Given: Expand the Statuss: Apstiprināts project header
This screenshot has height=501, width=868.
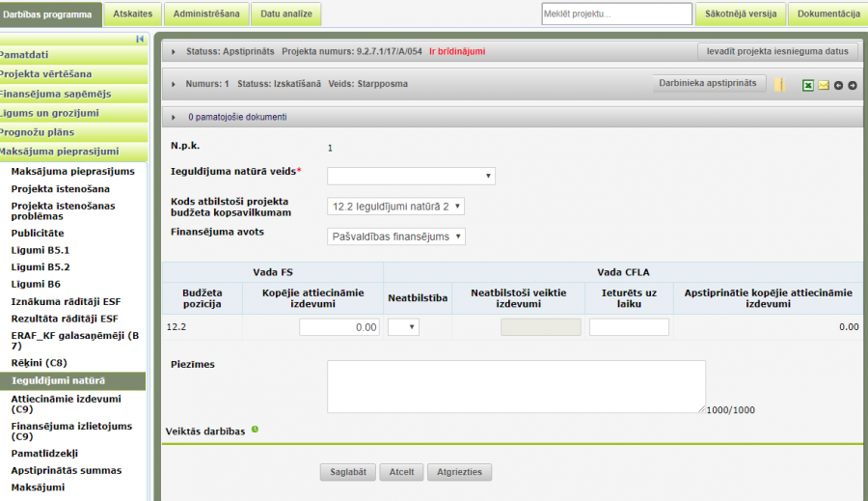Looking at the screenshot, I should pyautogui.click(x=174, y=51).
